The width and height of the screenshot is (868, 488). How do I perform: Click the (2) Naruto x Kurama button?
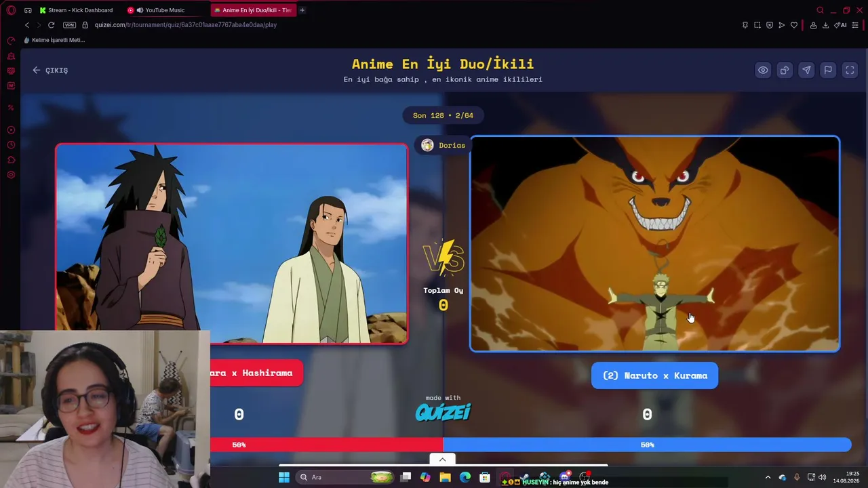click(x=654, y=375)
